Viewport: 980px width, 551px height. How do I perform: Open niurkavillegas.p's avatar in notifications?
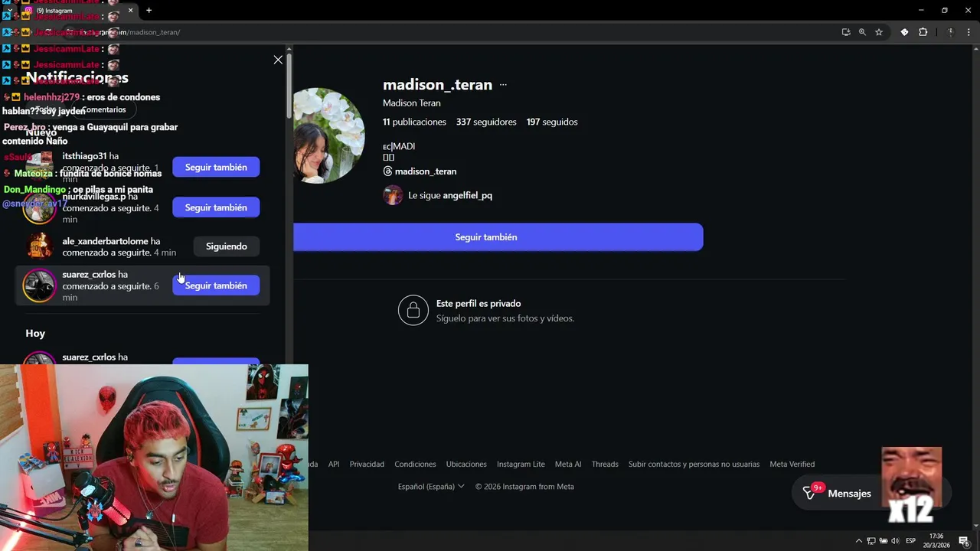(39, 207)
